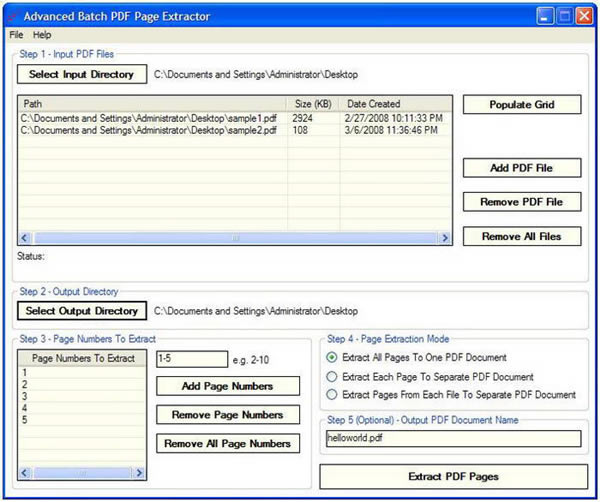The height and width of the screenshot is (502, 600).
Task: Click Remove All Files button
Action: (x=521, y=236)
